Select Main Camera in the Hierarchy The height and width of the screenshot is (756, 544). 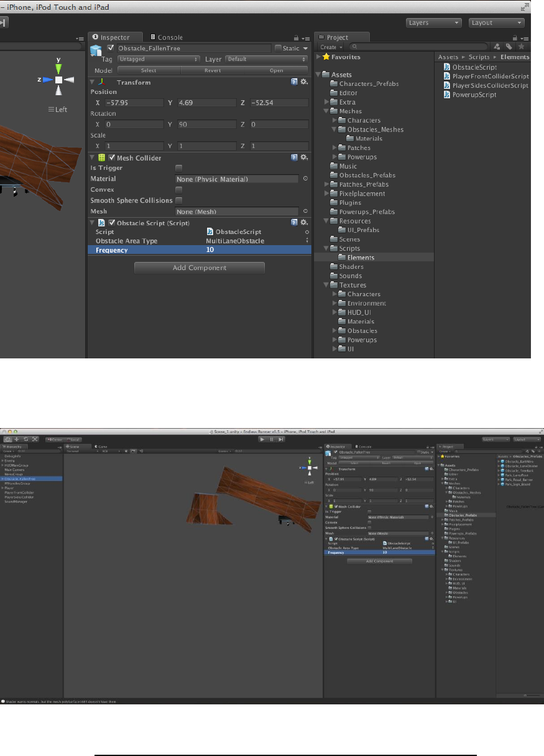click(14, 470)
